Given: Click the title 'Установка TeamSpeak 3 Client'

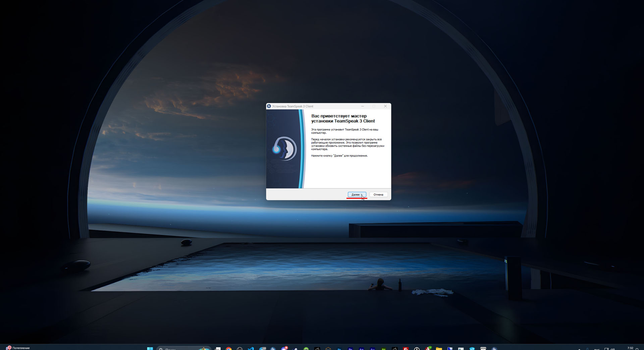Looking at the screenshot, I should pyautogui.click(x=293, y=106).
